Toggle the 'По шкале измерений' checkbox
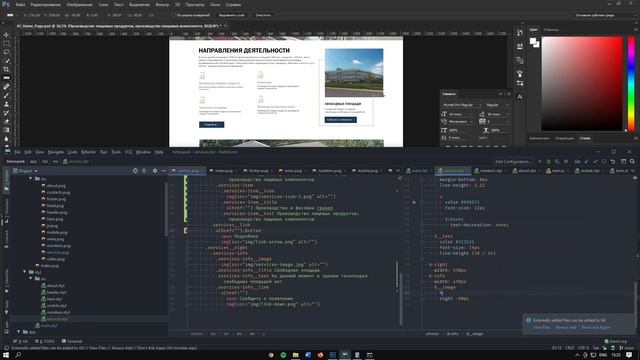 [173, 15]
